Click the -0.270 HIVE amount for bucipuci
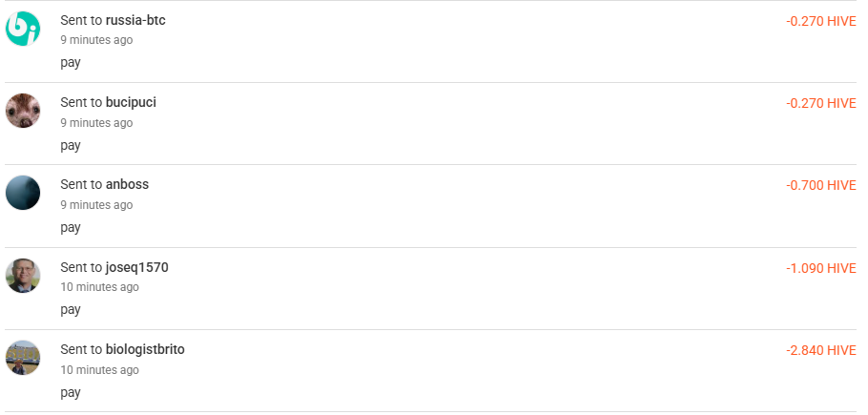 coord(820,103)
